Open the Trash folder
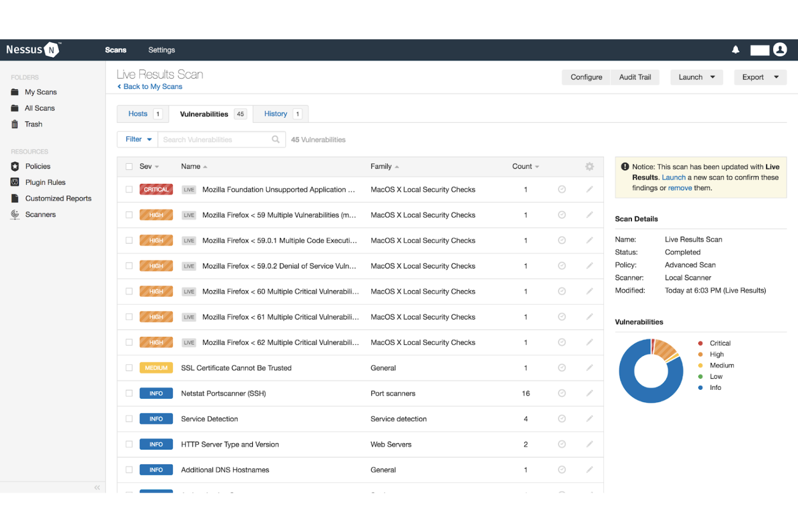Screen dimensions: 798x532 tap(33, 125)
